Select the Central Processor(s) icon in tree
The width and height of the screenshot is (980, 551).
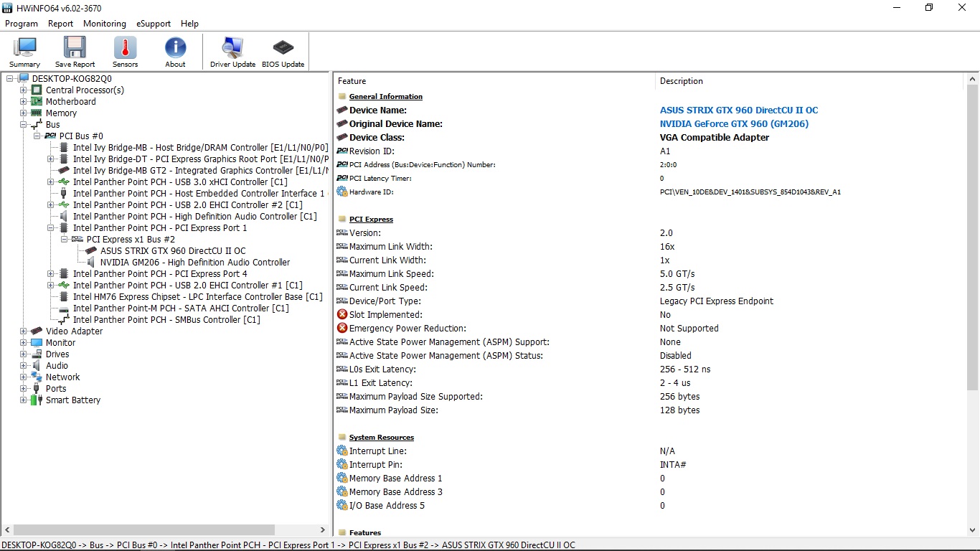point(37,90)
